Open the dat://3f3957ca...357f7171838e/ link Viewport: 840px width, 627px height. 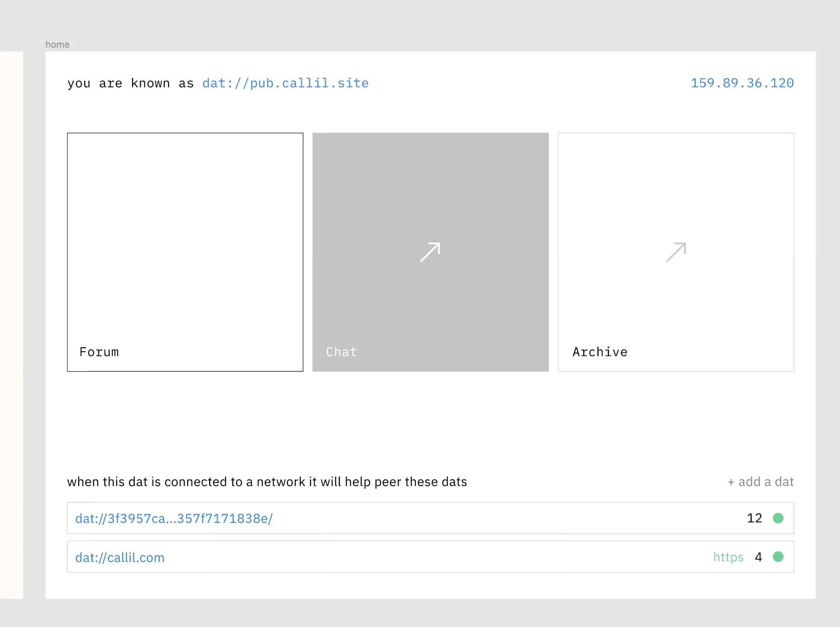pyautogui.click(x=174, y=518)
